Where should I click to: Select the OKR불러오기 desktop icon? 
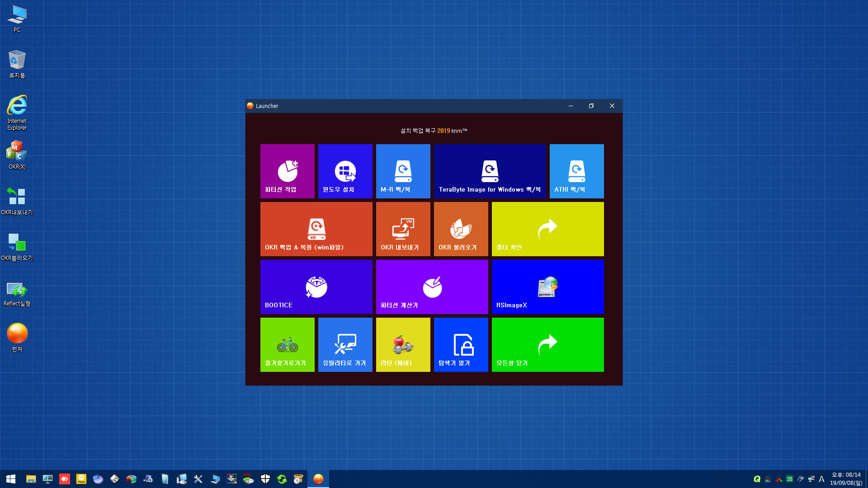tap(17, 247)
